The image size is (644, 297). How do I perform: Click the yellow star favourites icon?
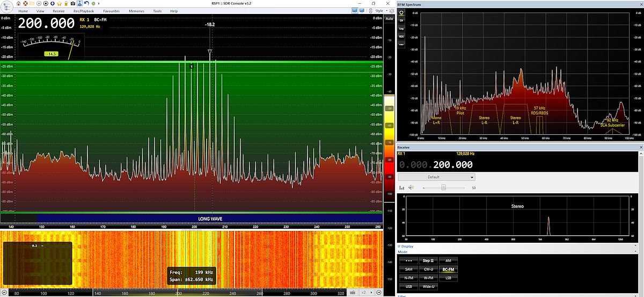(59, 4)
